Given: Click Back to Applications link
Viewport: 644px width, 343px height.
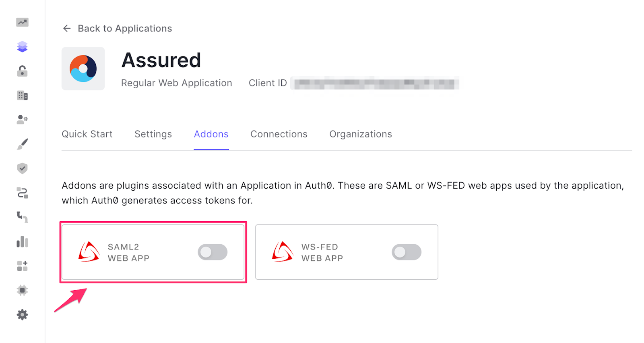Looking at the screenshot, I should pyautogui.click(x=118, y=29).
